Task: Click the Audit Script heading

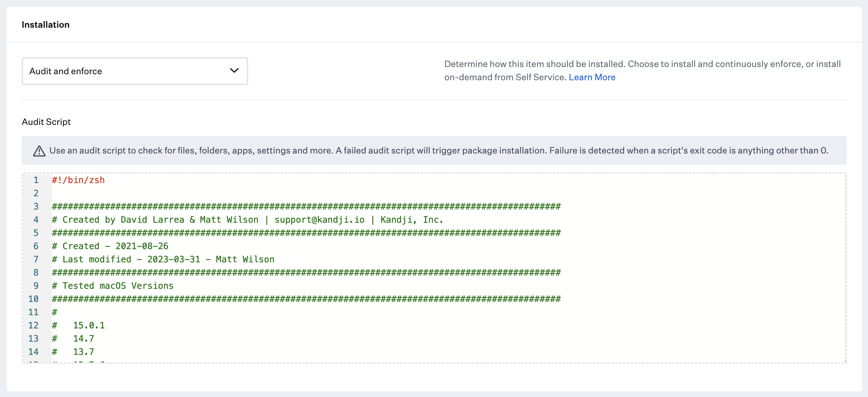Action: click(46, 122)
